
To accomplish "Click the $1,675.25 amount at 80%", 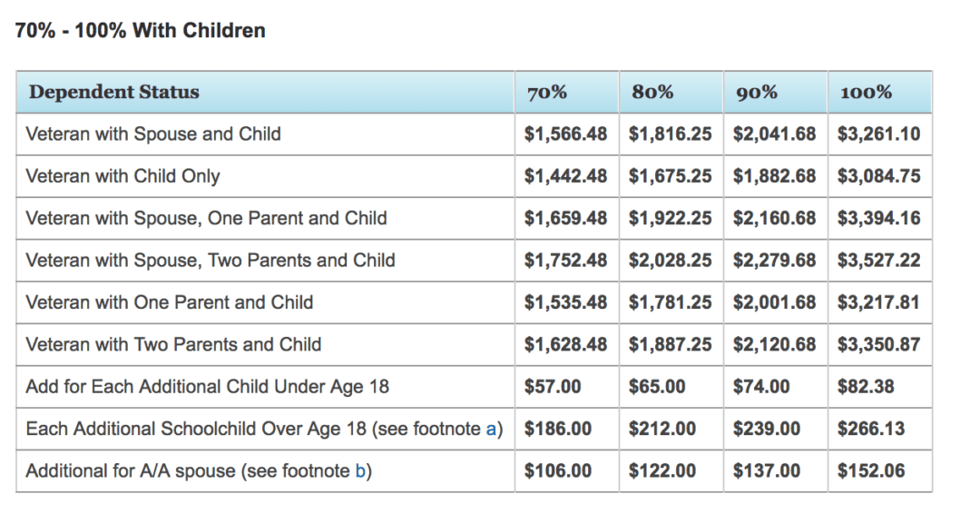I will point(670,176).
